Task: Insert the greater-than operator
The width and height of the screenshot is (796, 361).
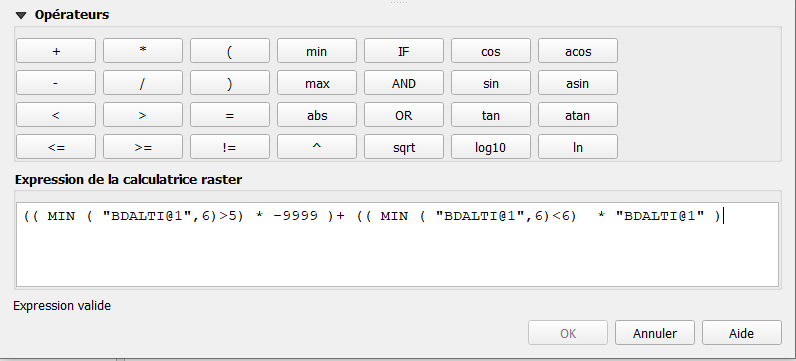Action: pyautogui.click(x=143, y=115)
